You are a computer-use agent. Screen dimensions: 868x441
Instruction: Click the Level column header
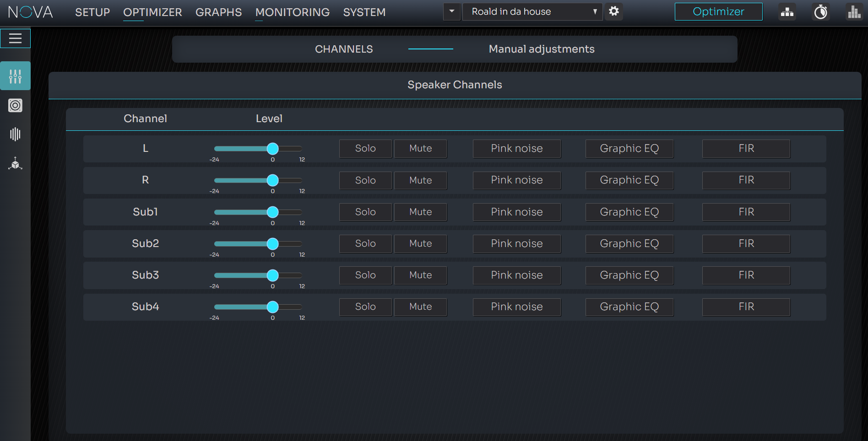point(269,118)
